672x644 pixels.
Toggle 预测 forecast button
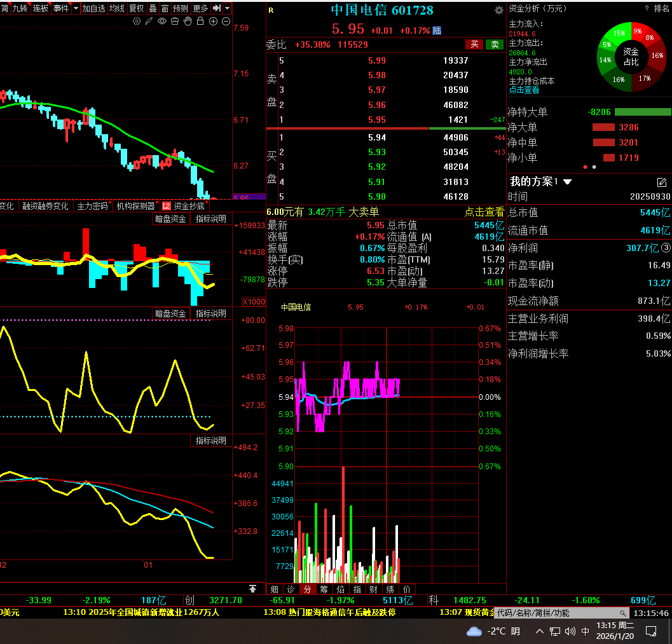pyautogui.click(x=181, y=8)
